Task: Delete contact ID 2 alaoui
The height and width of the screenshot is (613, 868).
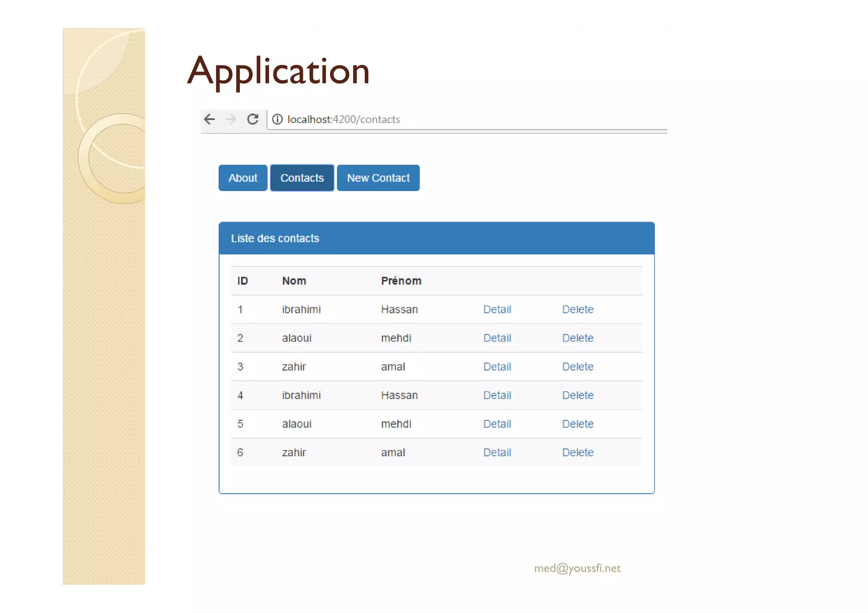Action: click(x=578, y=338)
